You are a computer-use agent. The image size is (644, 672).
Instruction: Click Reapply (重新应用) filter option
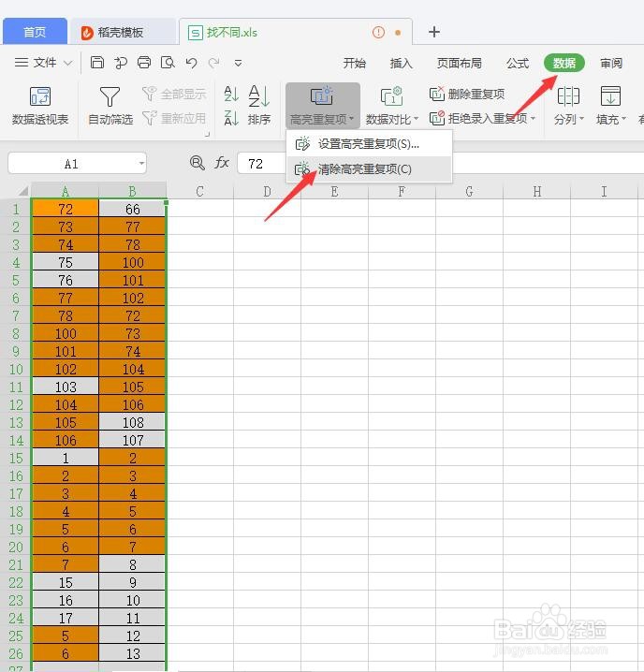tap(174, 118)
